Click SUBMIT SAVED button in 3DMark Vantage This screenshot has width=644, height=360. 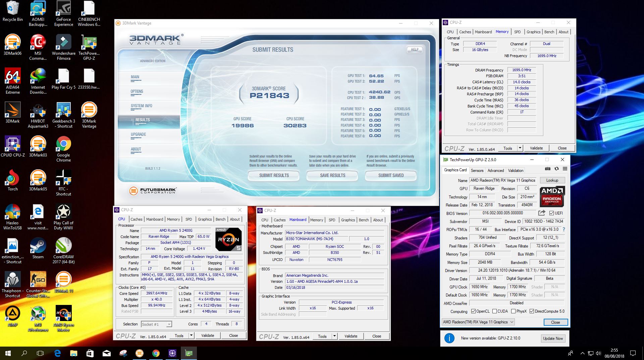pos(391,175)
